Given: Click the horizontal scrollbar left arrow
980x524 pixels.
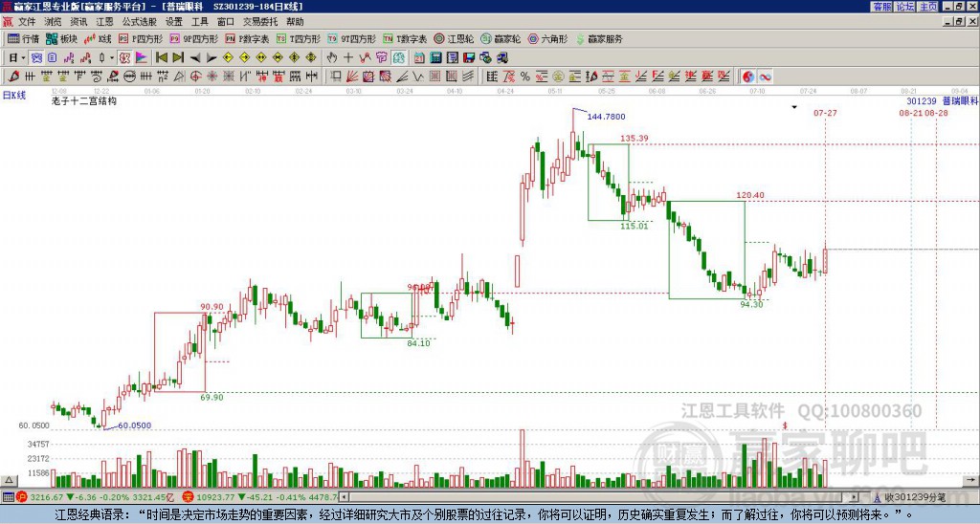Looking at the screenshot, I should click(344, 497).
